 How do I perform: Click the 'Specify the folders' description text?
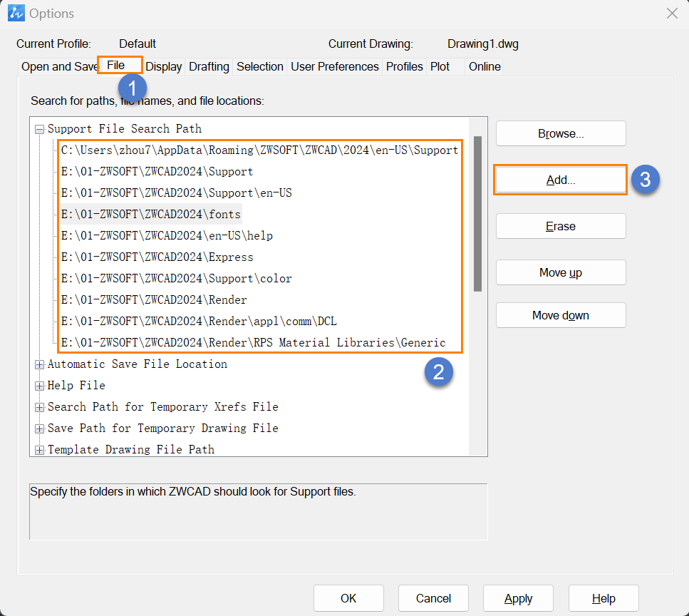193,491
